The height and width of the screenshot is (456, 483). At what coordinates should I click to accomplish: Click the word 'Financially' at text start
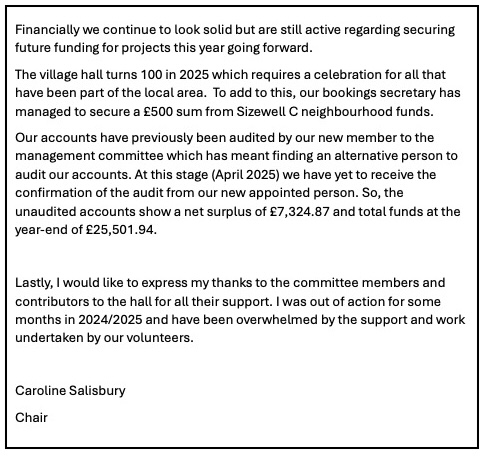pyautogui.click(x=47, y=30)
